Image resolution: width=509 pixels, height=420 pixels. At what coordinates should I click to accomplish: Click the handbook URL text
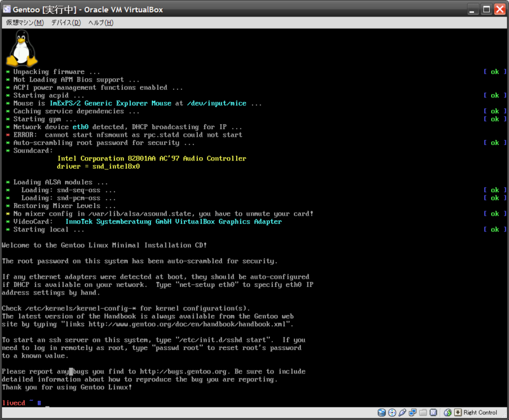(187, 324)
